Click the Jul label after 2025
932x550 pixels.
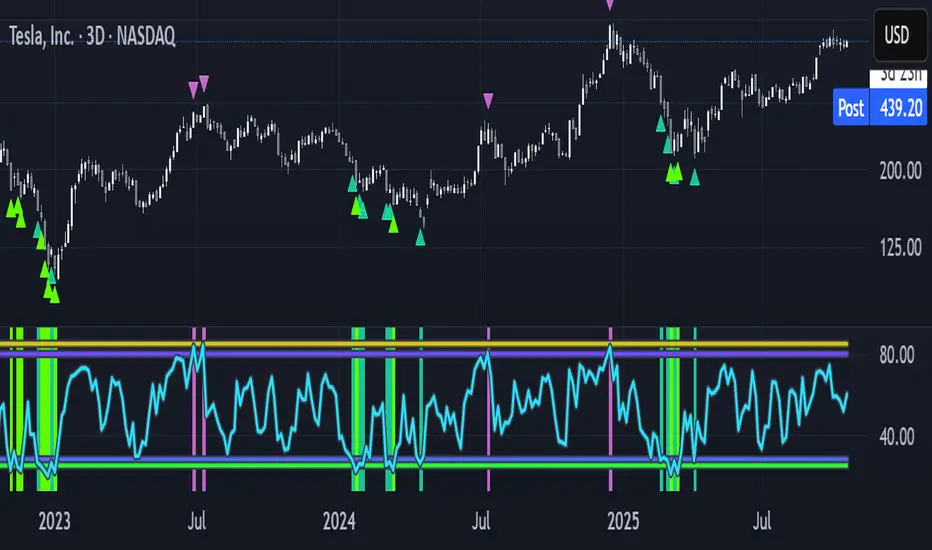point(762,521)
